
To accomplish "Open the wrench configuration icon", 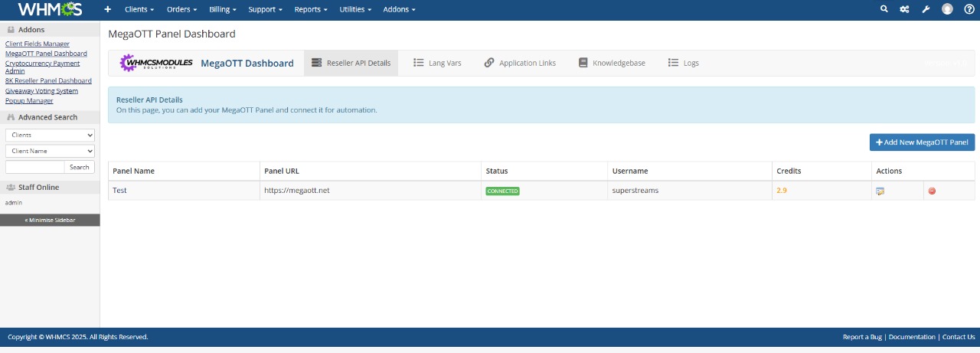I will pyautogui.click(x=925, y=9).
